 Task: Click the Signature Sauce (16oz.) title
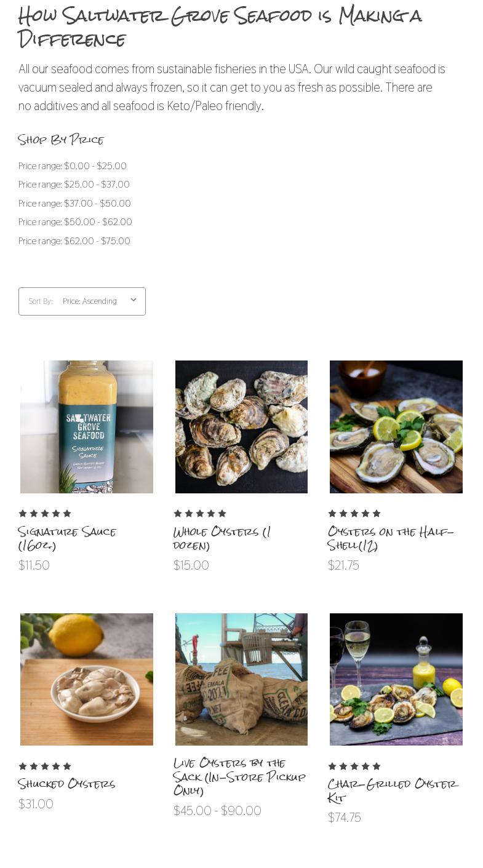(x=67, y=538)
